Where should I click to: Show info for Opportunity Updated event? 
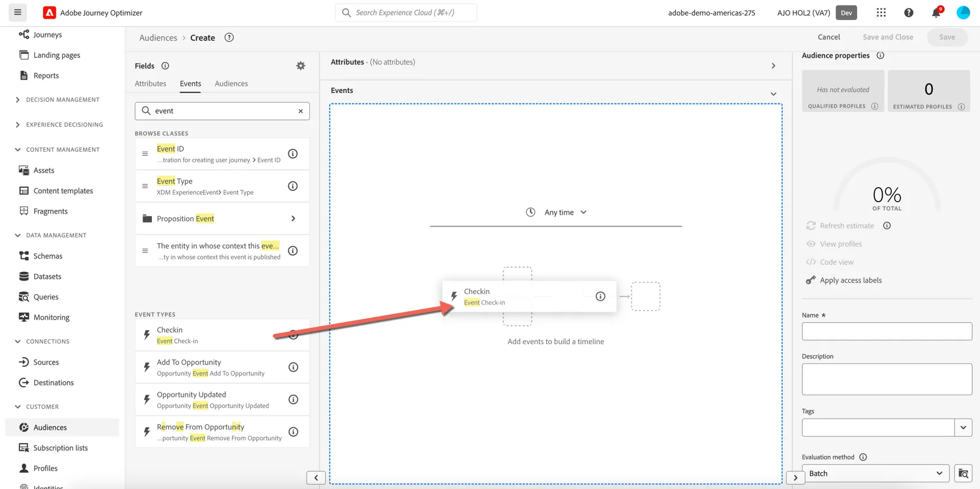point(293,400)
